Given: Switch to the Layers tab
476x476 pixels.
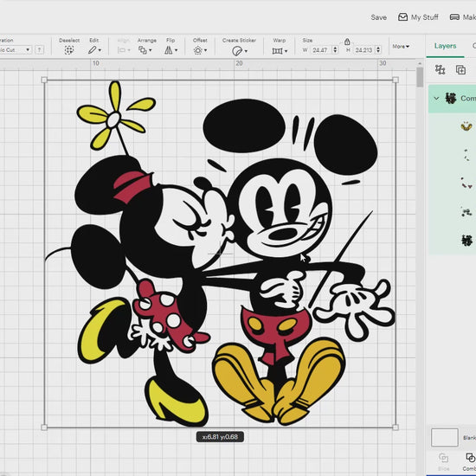Looking at the screenshot, I should [x=445, y=46].
